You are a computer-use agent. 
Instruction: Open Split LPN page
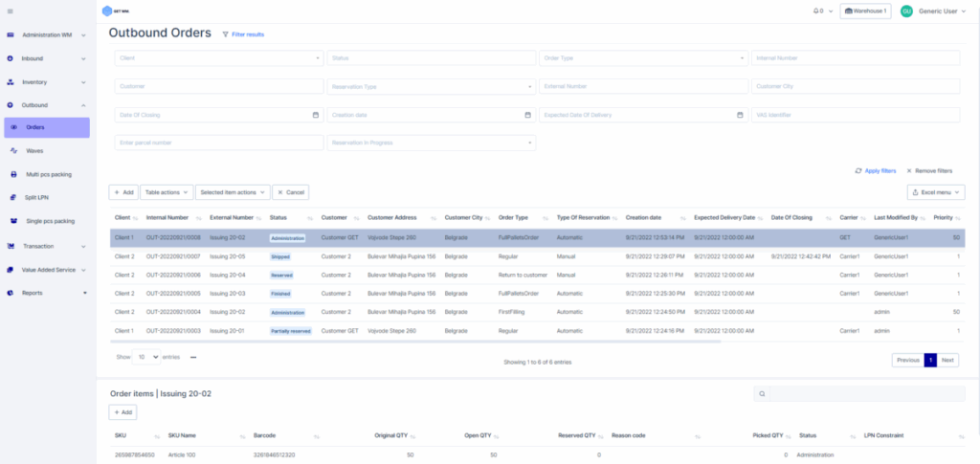point(36,197)
